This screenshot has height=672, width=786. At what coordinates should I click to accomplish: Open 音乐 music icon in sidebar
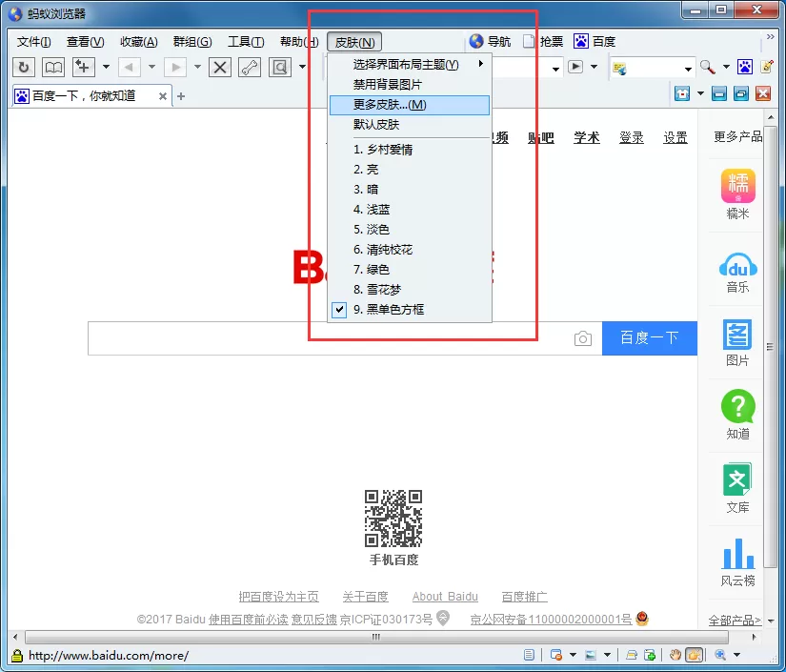tap(737, 265)
